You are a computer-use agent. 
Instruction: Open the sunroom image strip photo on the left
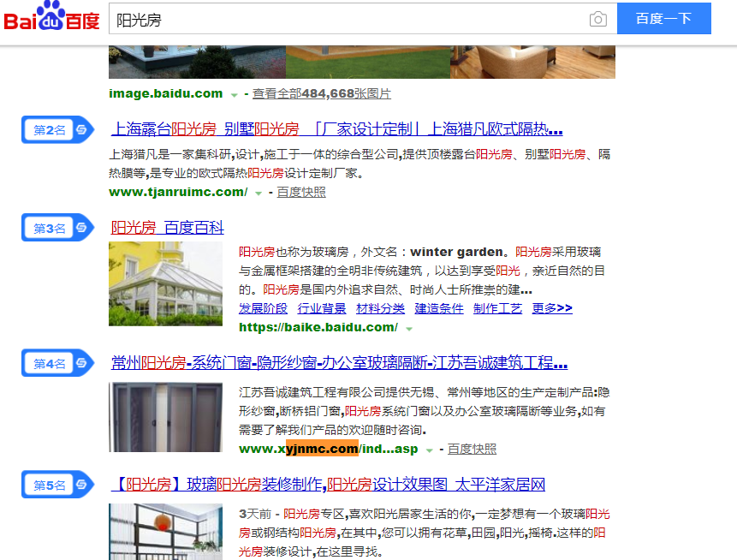pyautogui.click(x=197, y=62)
